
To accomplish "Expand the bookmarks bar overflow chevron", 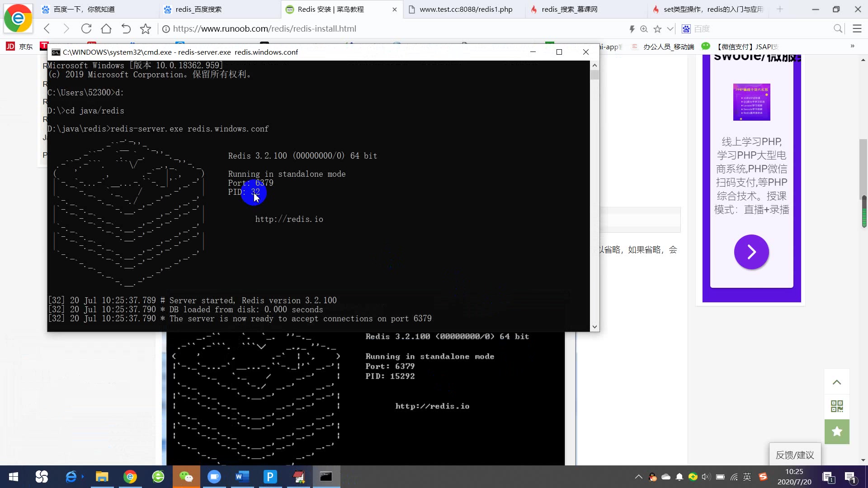I will coord(853,46).
